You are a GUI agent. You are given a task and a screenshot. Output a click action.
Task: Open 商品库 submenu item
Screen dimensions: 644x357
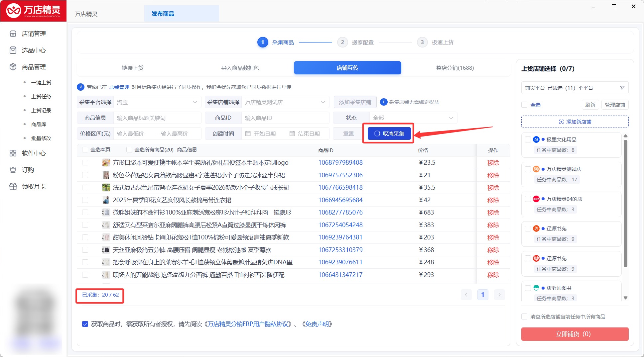pyautogui.click(x=39, y=124)
